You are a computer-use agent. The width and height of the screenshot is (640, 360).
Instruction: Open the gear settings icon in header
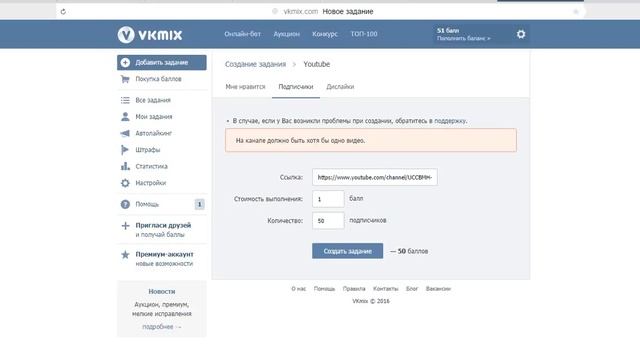pyautogui.click(x=521, y=34)
